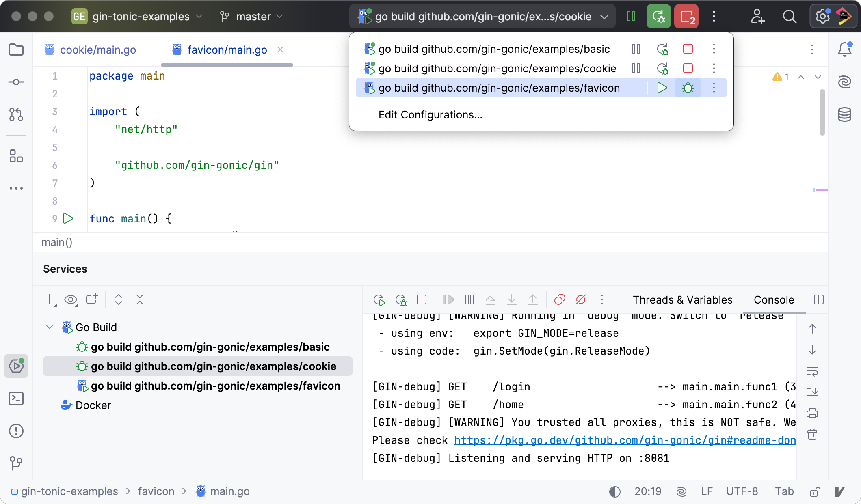Switch to Threads & Variables tab
This screenshot has height=504, width=861.
point(682,300)
